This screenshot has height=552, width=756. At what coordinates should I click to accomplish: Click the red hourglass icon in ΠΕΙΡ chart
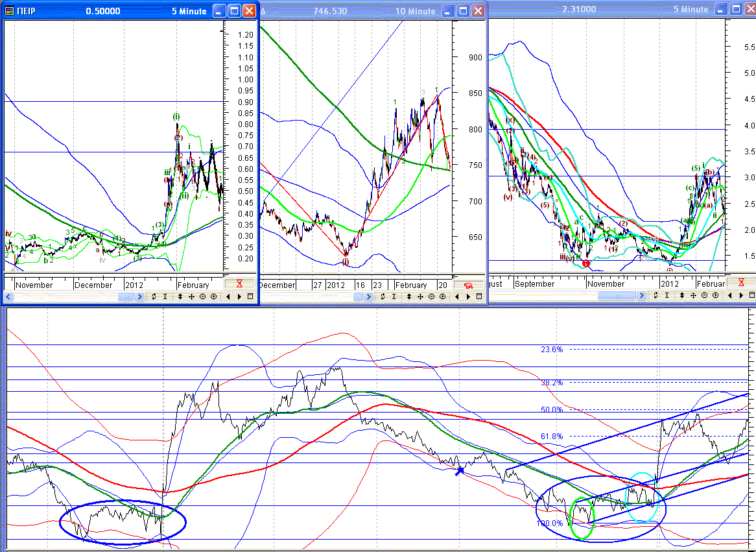(239, 283)
